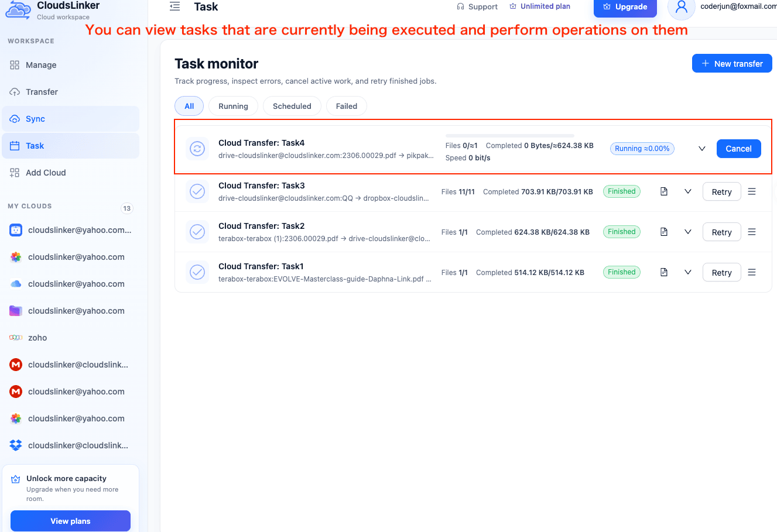Click the Cloud Transfer: Task4 title
The width and height of the screenshot is (777, 532).
(261, 143)
